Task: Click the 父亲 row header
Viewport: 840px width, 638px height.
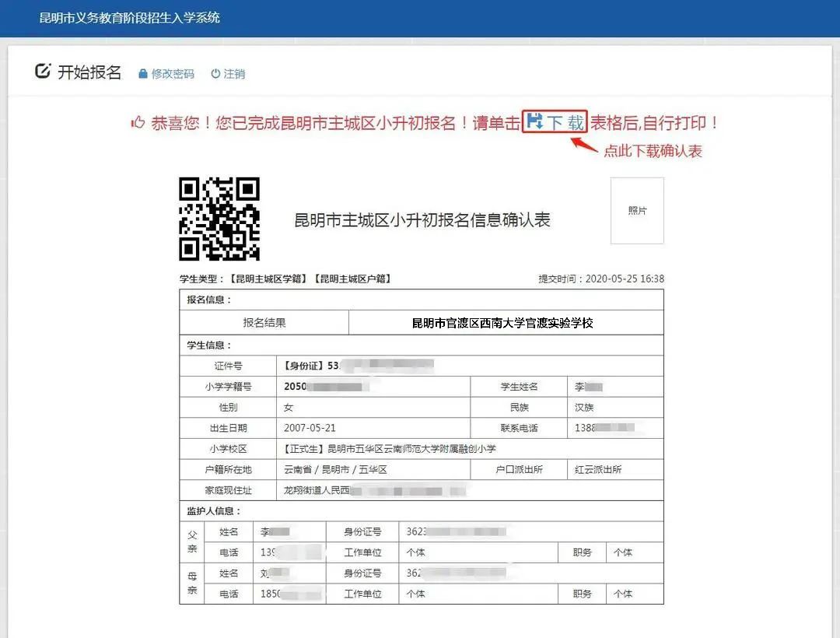Action: tap(192, 542)
